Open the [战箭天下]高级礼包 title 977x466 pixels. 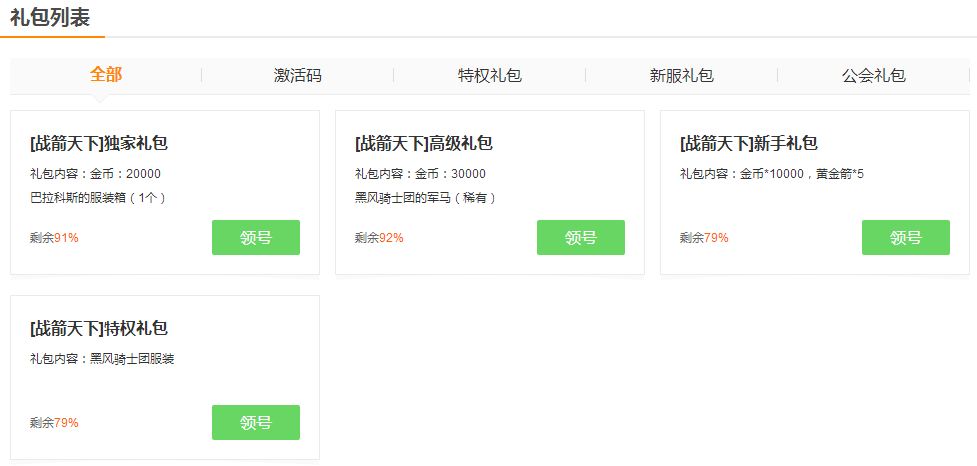pos(424,144)
